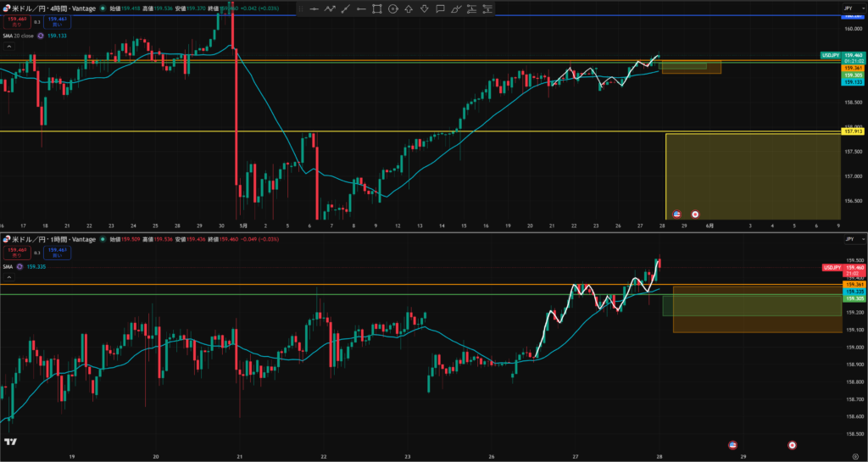This screenshot has width=868, height=462.
Task: Click the yellow 157.913 price line label
Action: point(852,131)
